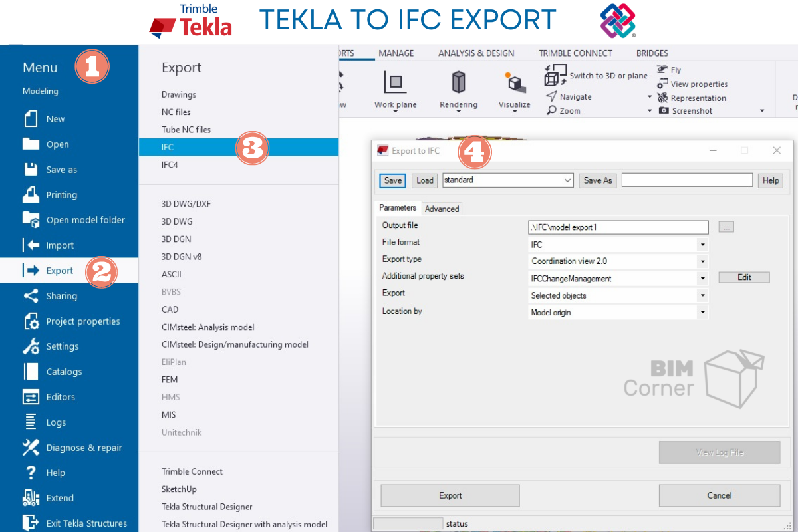The image size is (798, 532).
Task: Open the TRIMBLE CONNECT ribbon tab
Action: click(576, 53)
